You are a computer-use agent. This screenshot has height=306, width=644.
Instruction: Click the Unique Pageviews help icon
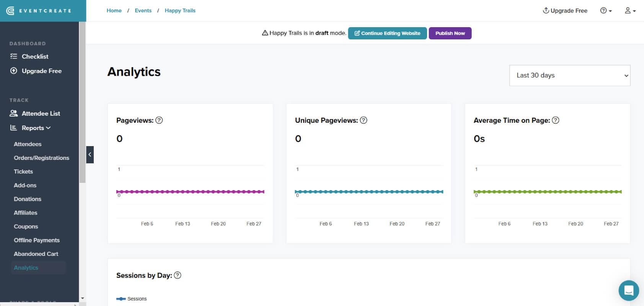(x=364, y=120)
